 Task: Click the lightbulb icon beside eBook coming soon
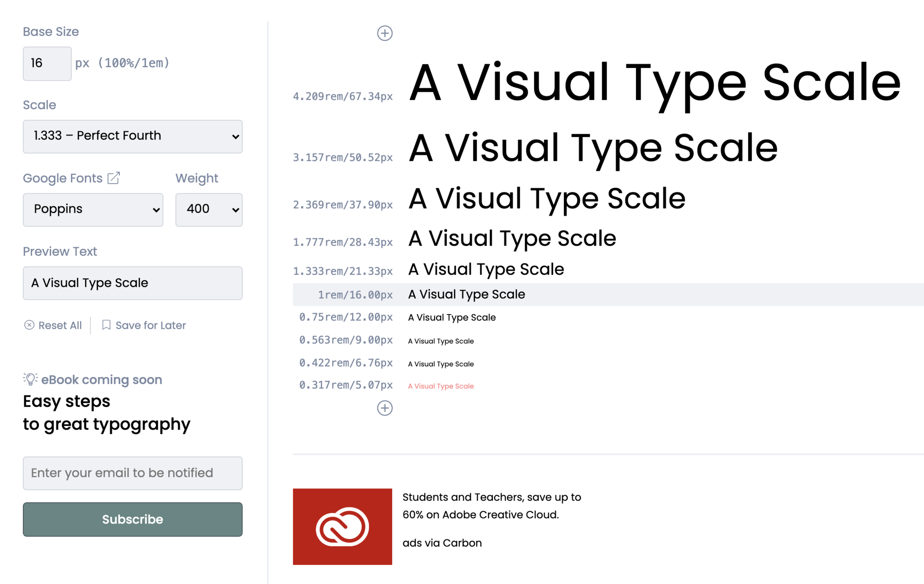click(x=30, y=379)
